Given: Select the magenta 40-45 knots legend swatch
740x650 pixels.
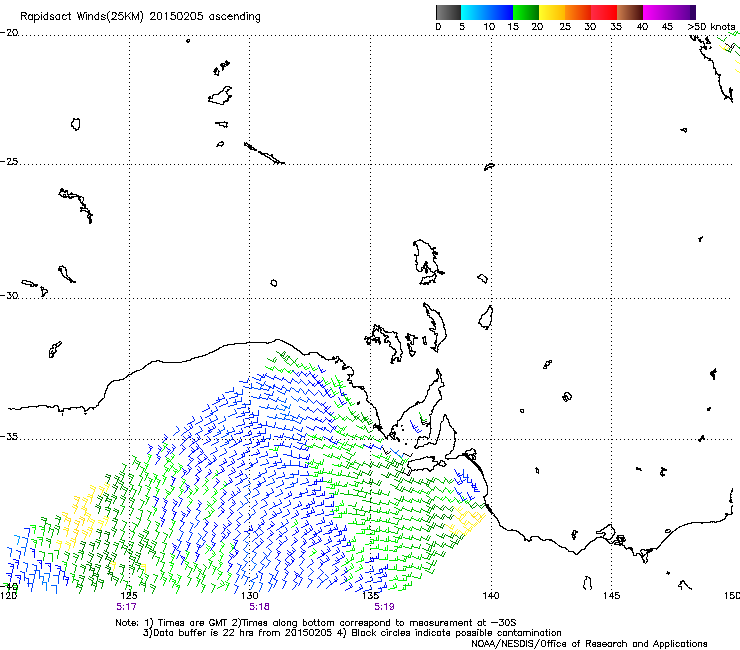Looking at the screenshot, I should pos(656,13).
